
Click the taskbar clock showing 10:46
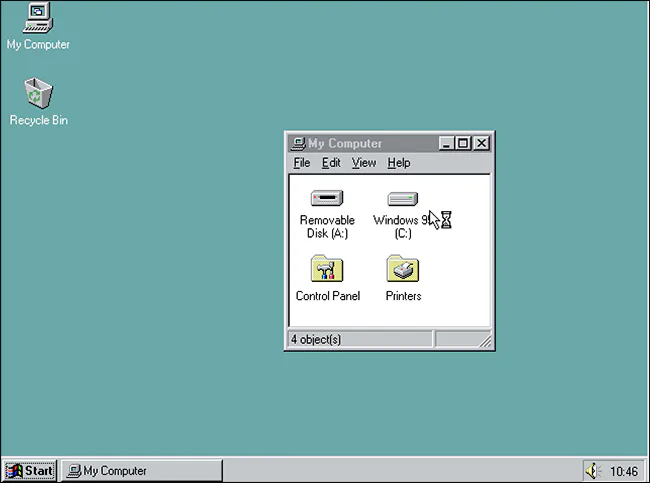(x=623, y=471)
